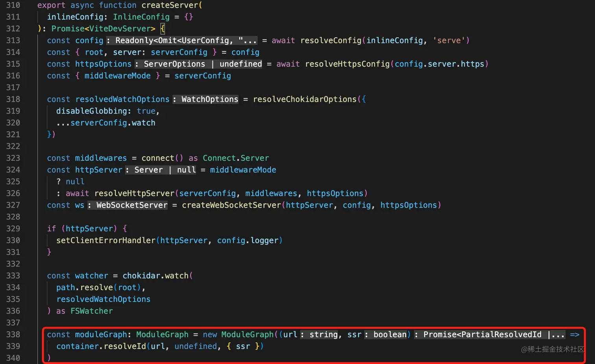
Task: Click path.resolve(root) on line 334
Action: [99, 288]
